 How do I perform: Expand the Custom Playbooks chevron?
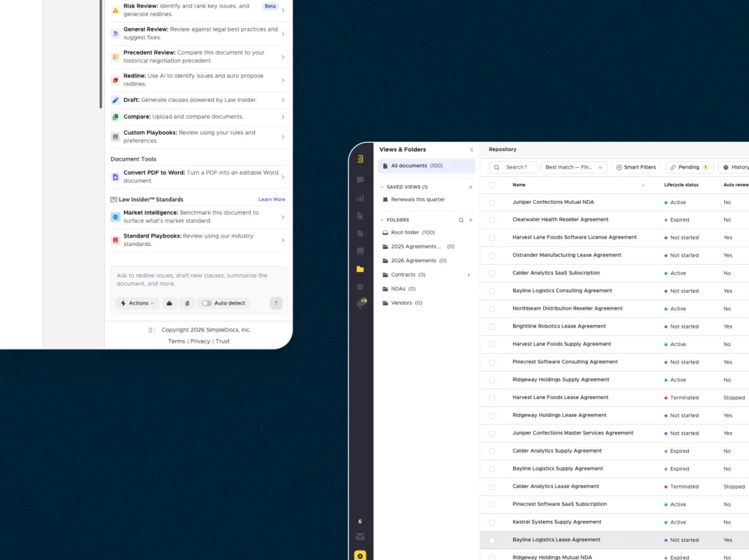[283, 137]
